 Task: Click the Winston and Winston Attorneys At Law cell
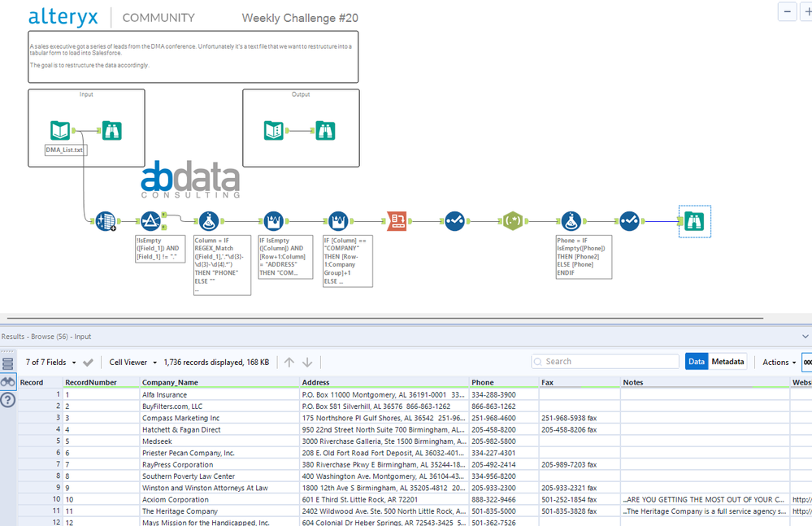220,488
